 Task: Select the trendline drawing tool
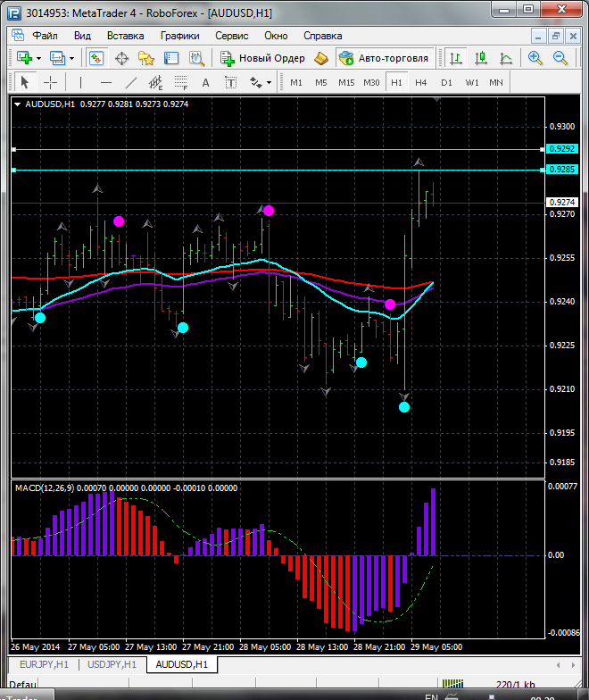coord(131,82)
